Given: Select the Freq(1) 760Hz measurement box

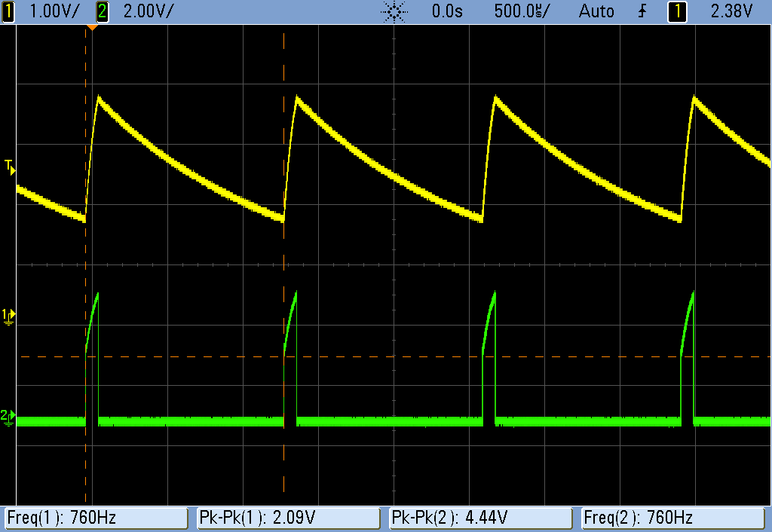Looking at the screenshot, I should (x=96, y=518).
